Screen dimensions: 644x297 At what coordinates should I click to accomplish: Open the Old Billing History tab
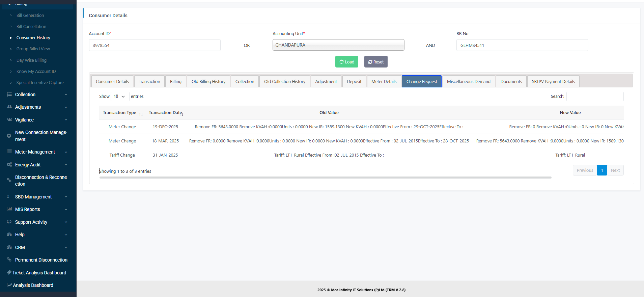[208, 82]
